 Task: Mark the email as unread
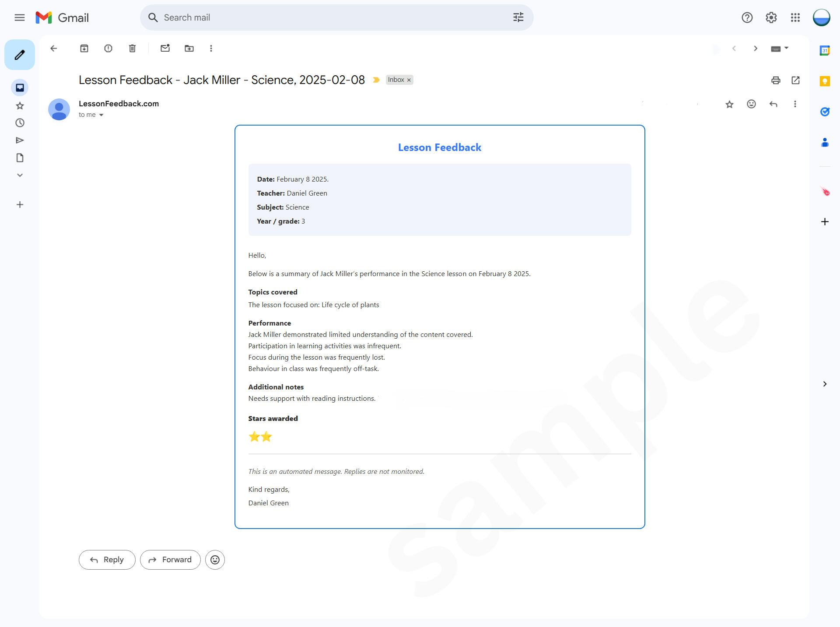[x=165, y=49]
